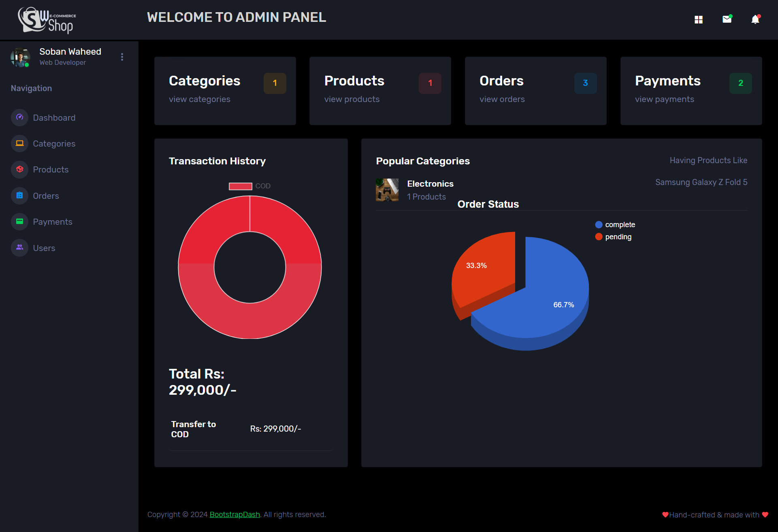
Task: Click the view categories link
Action: [x=199, y=99]
